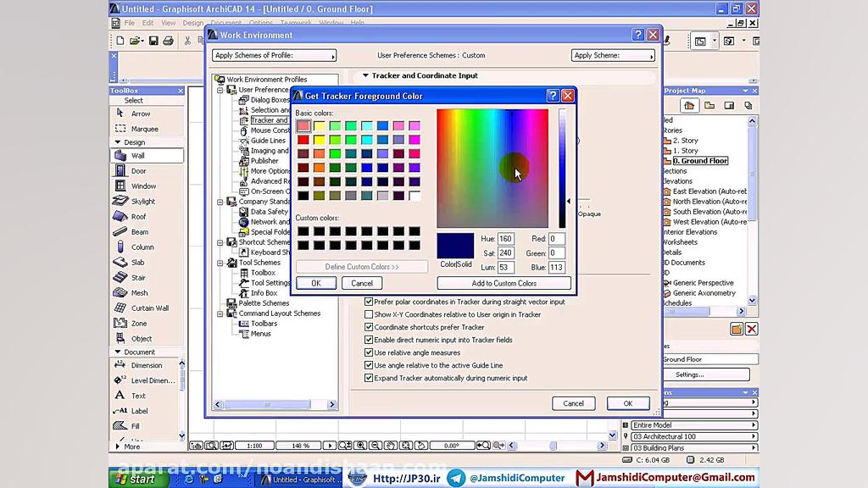Toggle Expand Tracker automatically during numeric input
Viewport: 868px width, 488px height.
tap(369, 379)
